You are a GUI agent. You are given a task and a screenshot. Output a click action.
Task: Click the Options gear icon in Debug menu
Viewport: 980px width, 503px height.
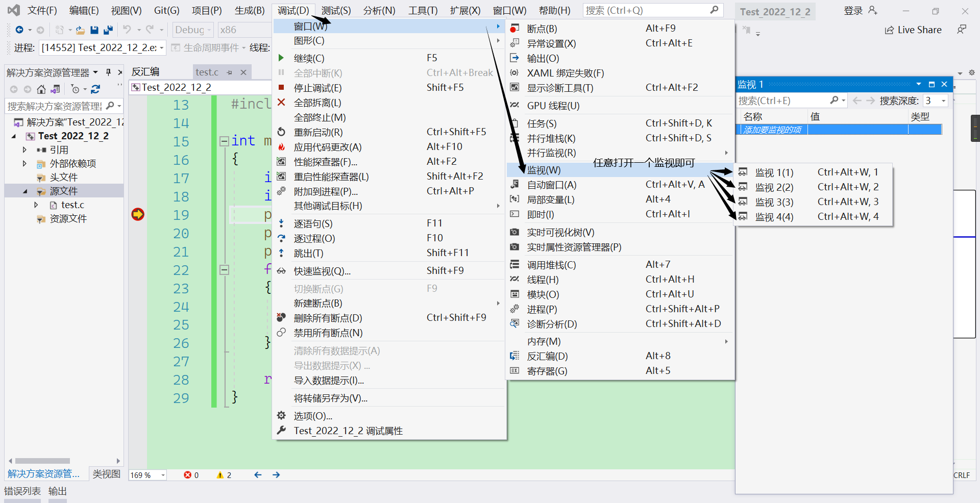coord(281,416)
